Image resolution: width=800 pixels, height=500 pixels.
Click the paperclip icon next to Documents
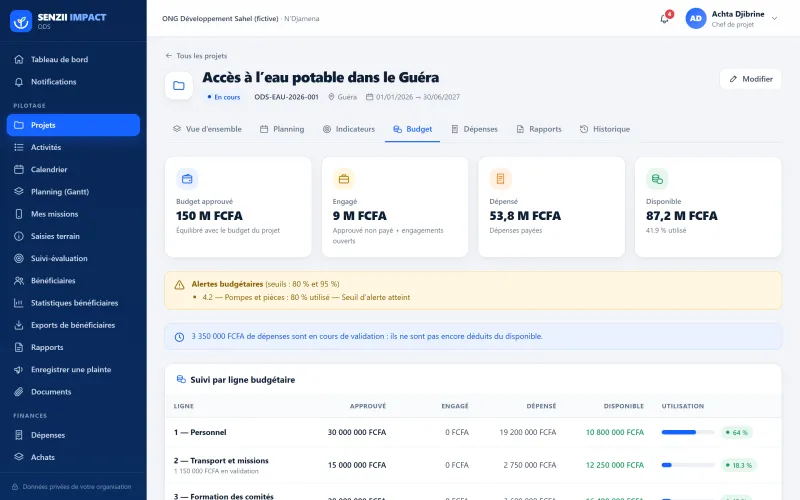pos(19,392)
